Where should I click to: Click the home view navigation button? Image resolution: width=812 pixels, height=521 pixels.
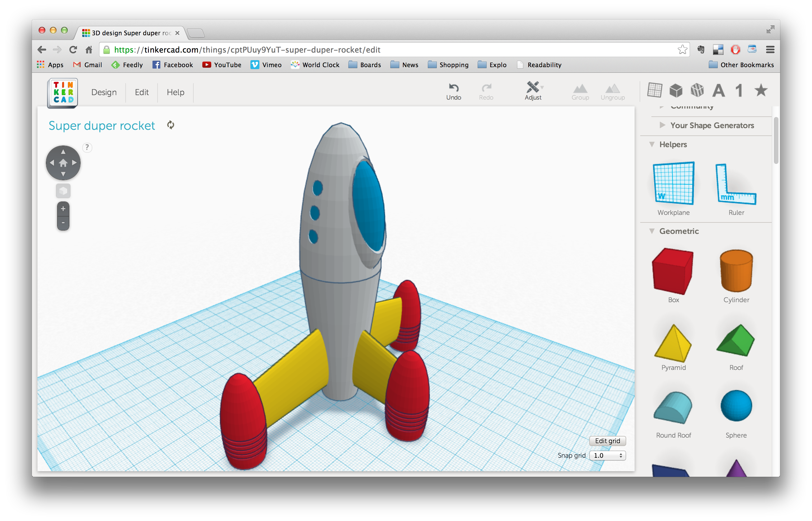(63, 163)
